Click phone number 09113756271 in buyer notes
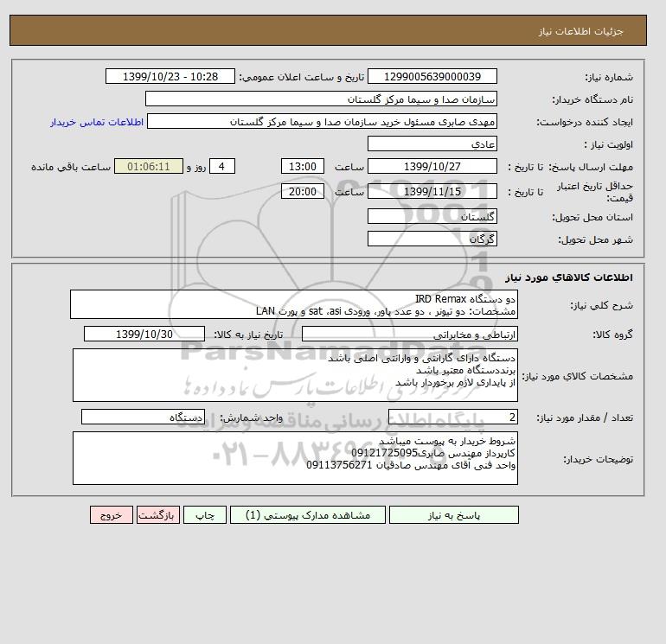Viewport: 666px width, 644px height. pyautogui.click(x=339, y=465)
